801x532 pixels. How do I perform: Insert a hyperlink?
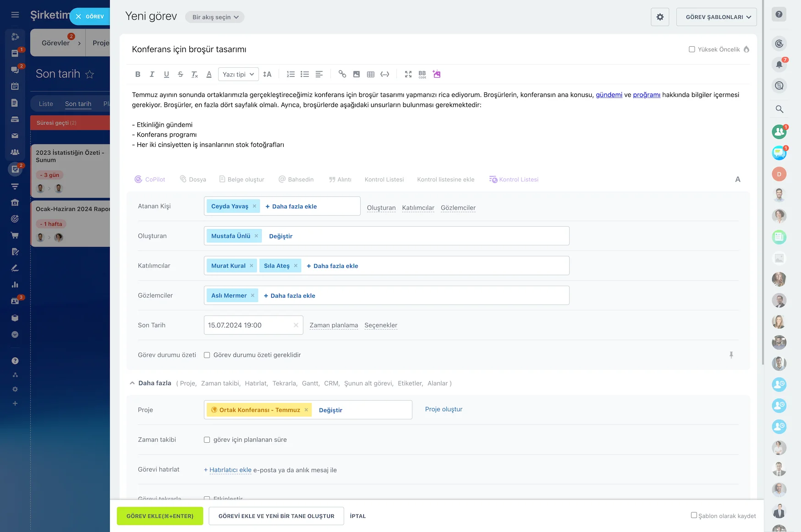click(342, 74)
